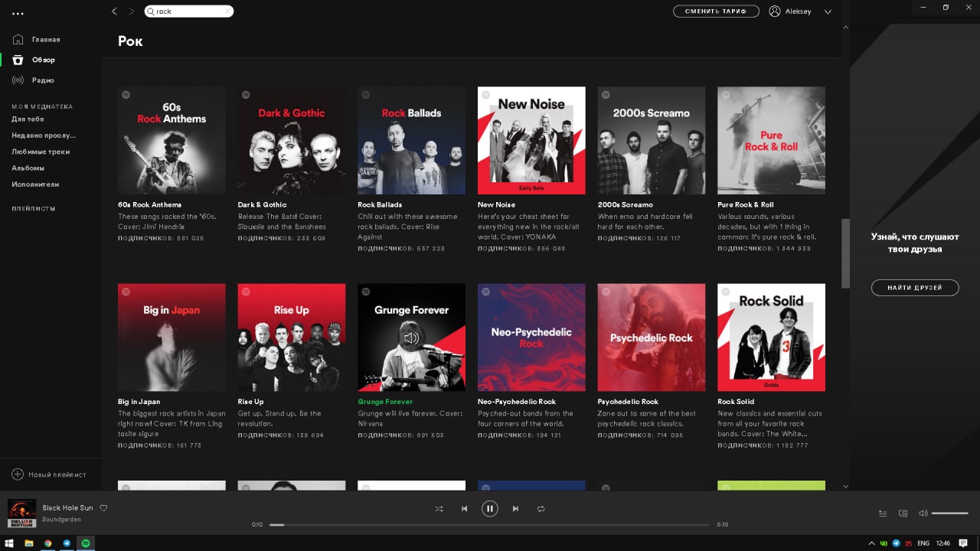This screenshot has height=551, width=980.
Task: Open New Noise playlist cover
Action: click(531, 140)
